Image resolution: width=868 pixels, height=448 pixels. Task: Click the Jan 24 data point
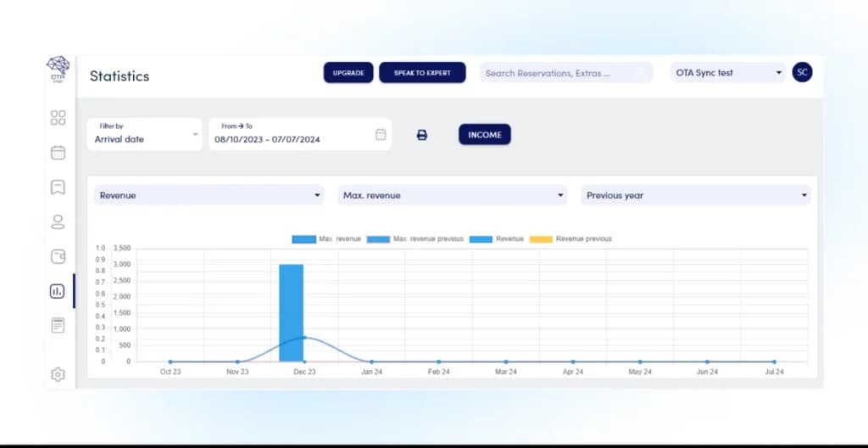tap(371, 361)
